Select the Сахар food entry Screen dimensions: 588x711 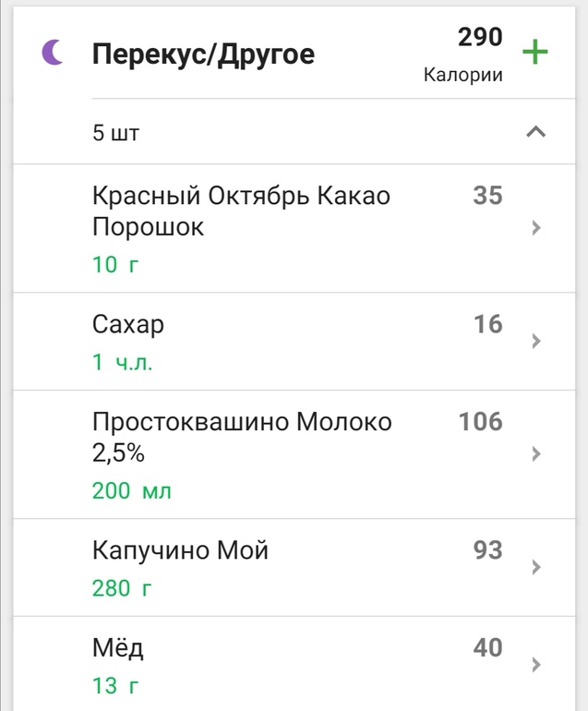(x=128, y=325)
